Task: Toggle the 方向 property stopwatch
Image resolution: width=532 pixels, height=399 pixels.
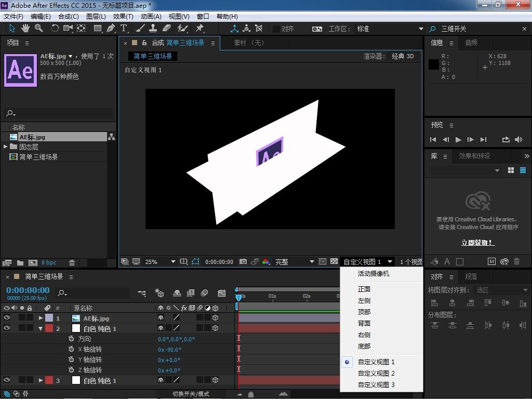Action: point(71,339)
